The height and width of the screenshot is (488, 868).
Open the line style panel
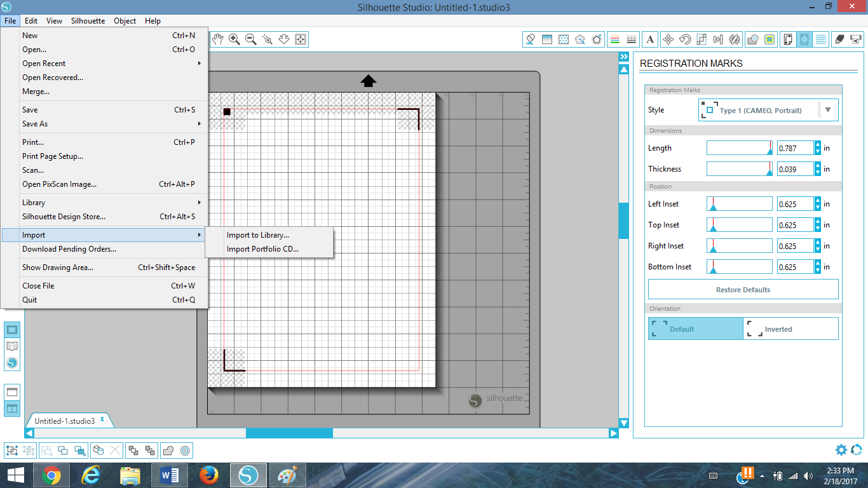pyautogui.click(x=631, y=39)
